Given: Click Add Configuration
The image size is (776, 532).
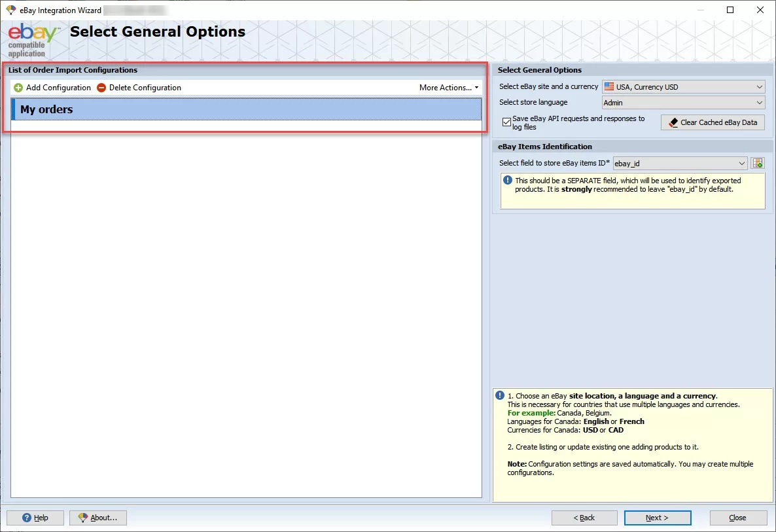Looking at the screenshot, I should [x=52, y=88].
